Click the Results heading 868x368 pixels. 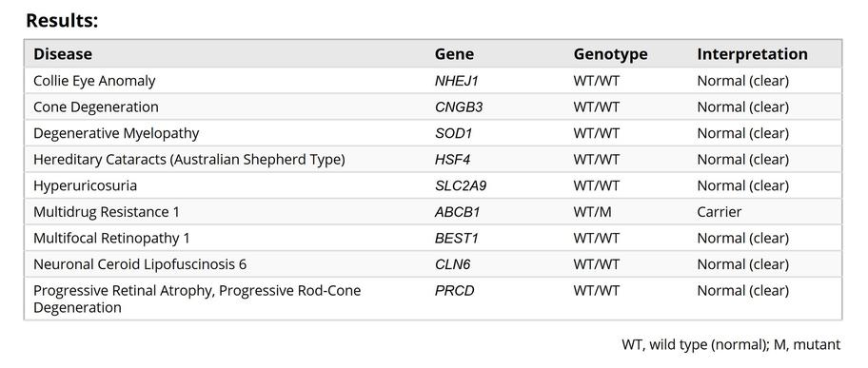coord(62,21)
